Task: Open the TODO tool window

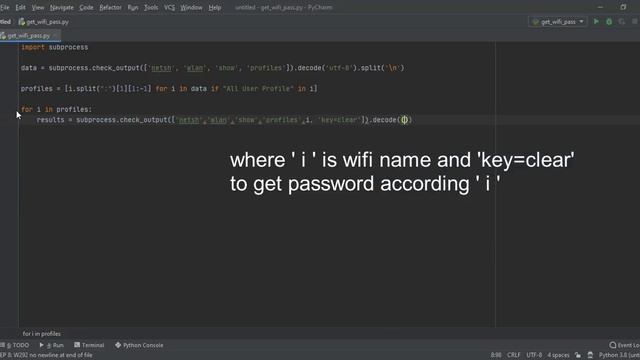Action: pyautogui.click(x=15, y=345)
